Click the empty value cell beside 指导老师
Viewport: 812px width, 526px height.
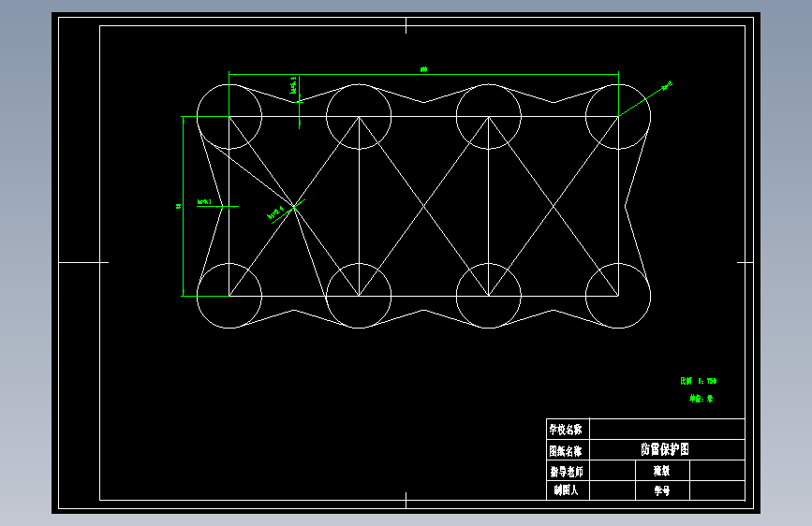click(x=613, y=471)
